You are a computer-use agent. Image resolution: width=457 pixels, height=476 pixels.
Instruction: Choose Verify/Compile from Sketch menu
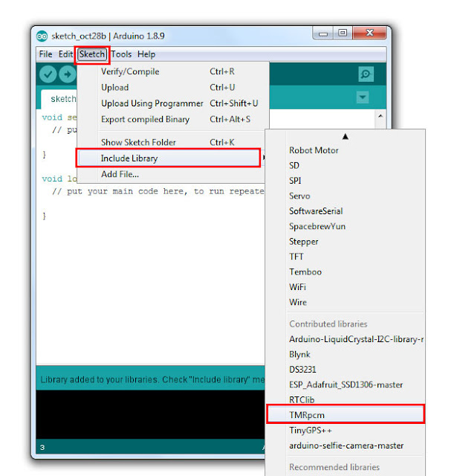pyautogui.click(x=173, y=71)
